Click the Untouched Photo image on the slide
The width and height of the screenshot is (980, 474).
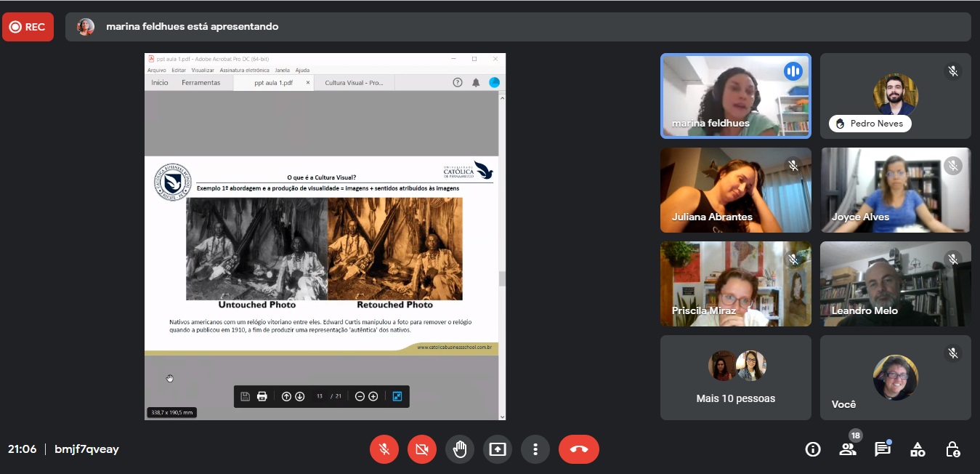coord(257,249)
